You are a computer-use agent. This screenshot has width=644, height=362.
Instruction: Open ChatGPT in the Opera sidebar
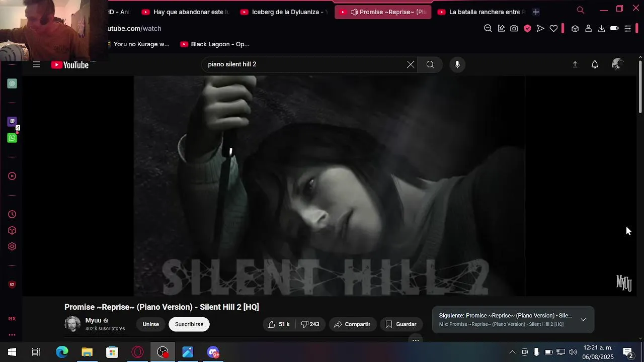12,83
